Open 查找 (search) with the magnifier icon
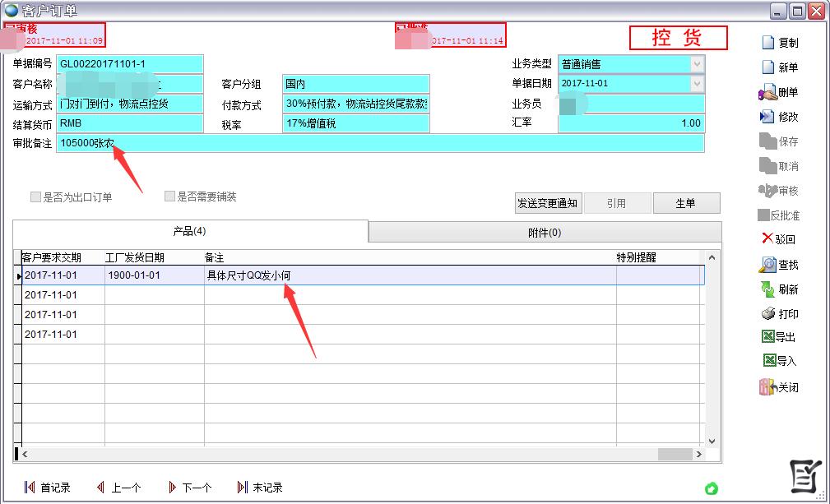830x504 pixels. [767, 265]
